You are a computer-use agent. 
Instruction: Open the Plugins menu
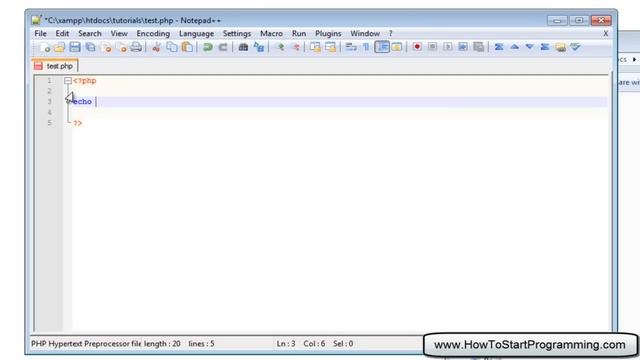(328, 33)
